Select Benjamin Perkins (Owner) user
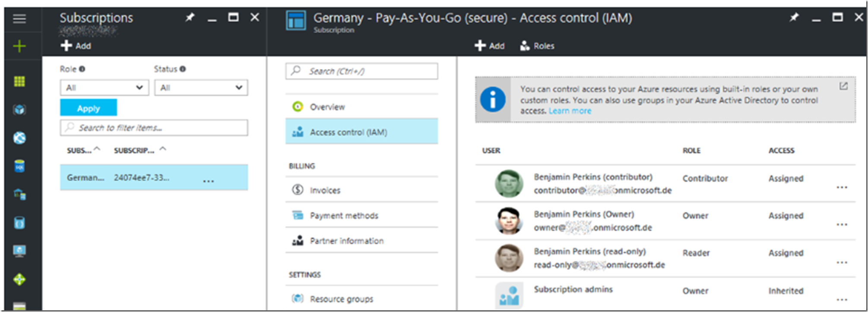The width and height of the screenshot is (868, 312). pos(665,221)
